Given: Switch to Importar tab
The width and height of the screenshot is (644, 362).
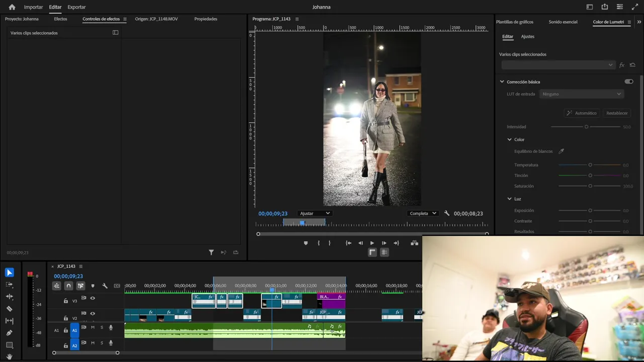Looking at the screenshot, I should (33, 7).
